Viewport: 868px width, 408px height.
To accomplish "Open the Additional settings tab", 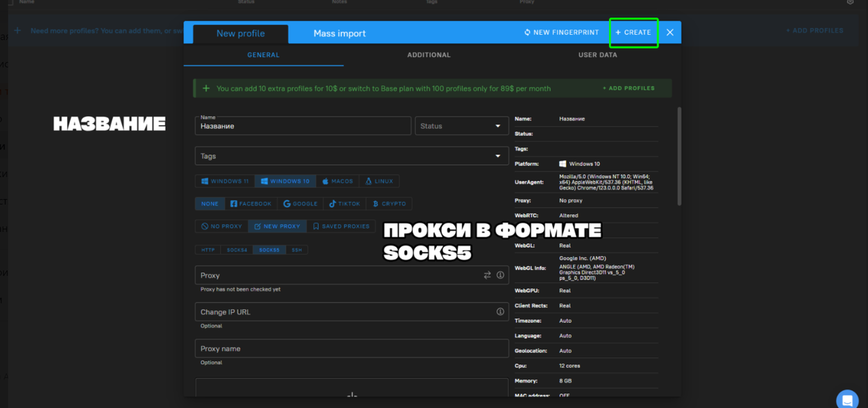I will pyautogui.click(x=428, y=55).
